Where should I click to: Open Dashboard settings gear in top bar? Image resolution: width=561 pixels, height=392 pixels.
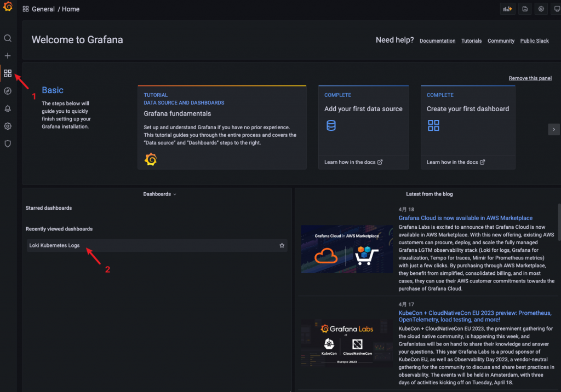[x=541, y=9]
